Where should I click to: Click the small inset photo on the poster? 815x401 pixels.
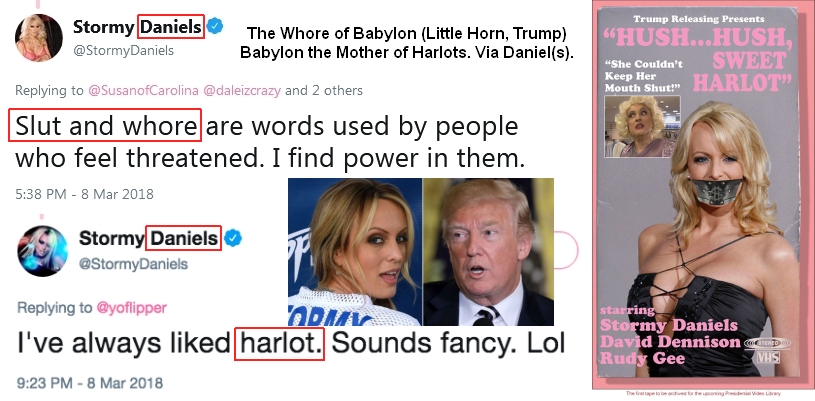pos(641,127)
